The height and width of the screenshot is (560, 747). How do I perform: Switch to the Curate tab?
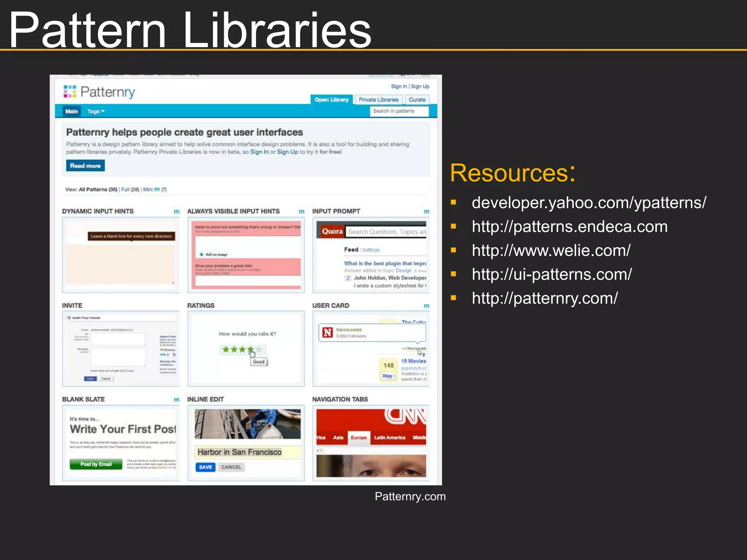pyautogui.click(x=417, y=100)
